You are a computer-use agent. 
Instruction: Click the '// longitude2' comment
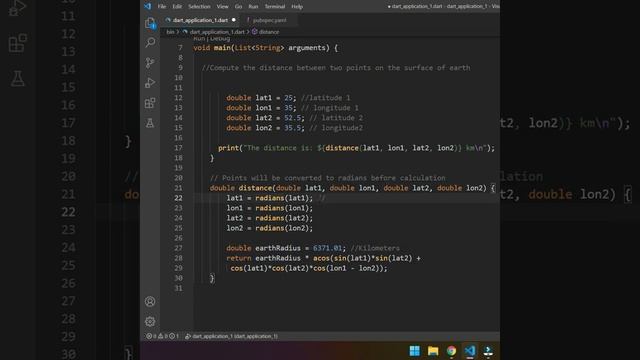336,128
